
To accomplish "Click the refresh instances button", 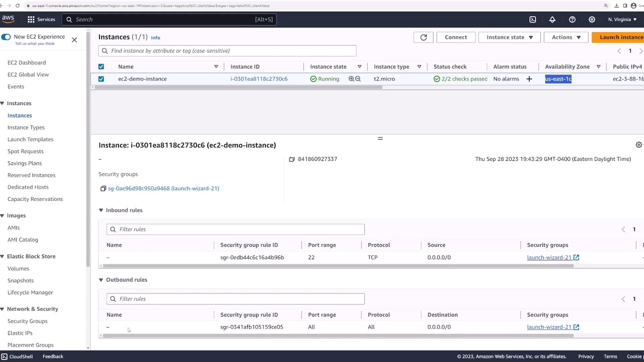I will (423, 37).
